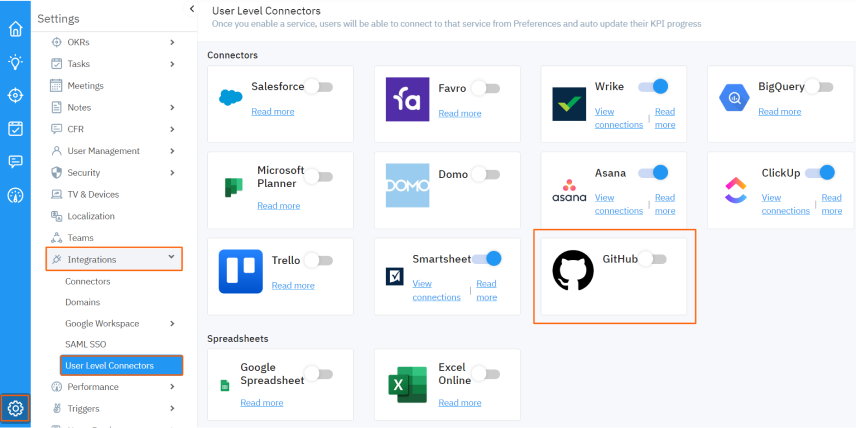Click the Wrike checkmark logo
Viewport: 856px width, 428px height.
(569, 104)
